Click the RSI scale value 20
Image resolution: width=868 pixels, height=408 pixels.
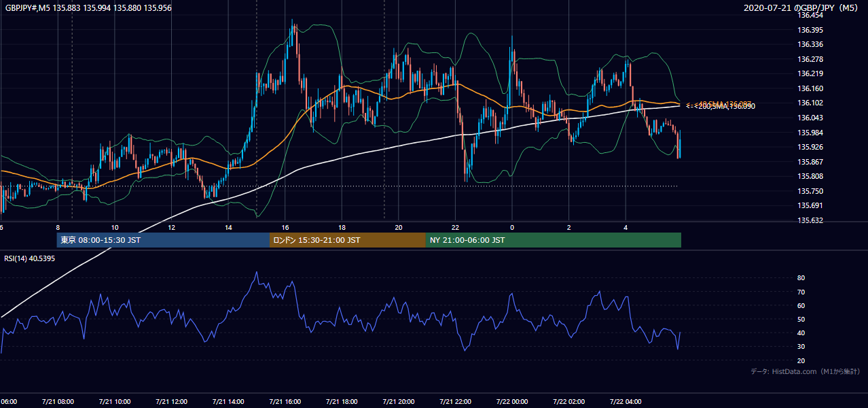801,360
